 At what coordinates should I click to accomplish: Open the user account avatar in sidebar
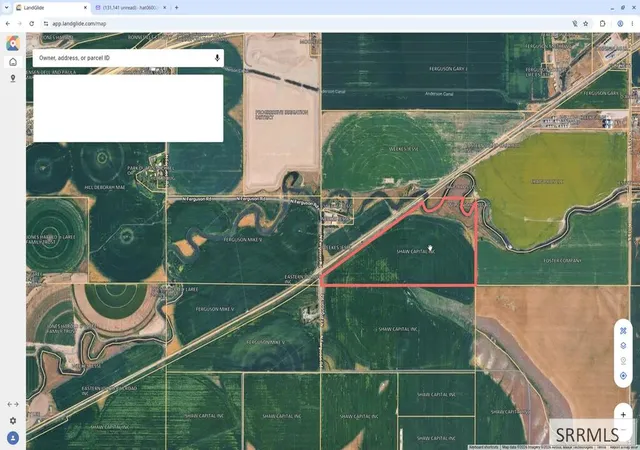pyautogui.click(x=13, y=438)
